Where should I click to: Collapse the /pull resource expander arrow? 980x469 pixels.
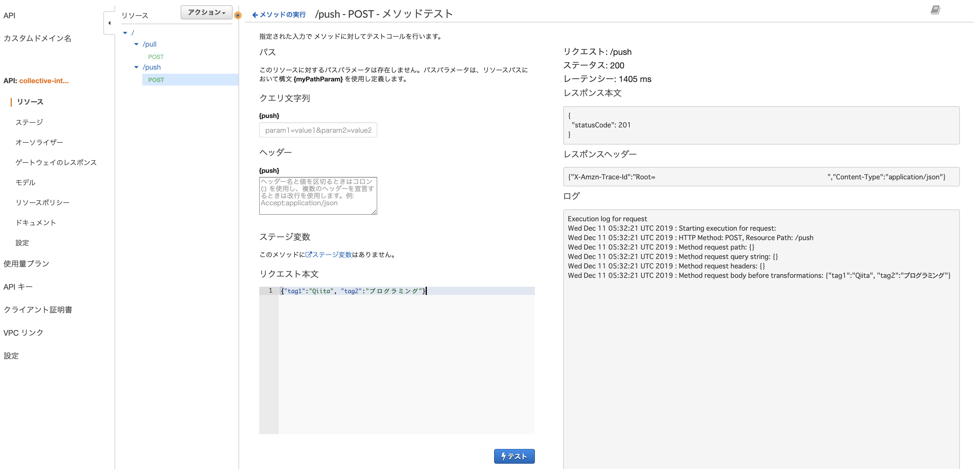(x=136, y=45)
